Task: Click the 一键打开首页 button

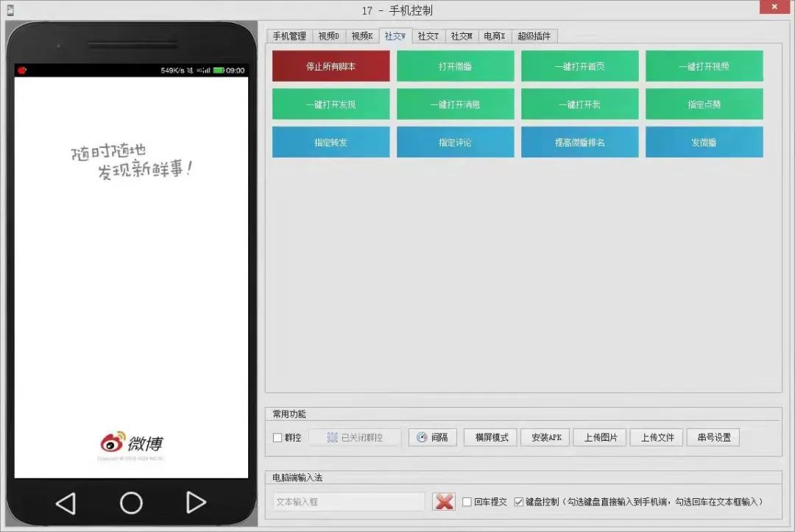Action: [x=579, y=66]
